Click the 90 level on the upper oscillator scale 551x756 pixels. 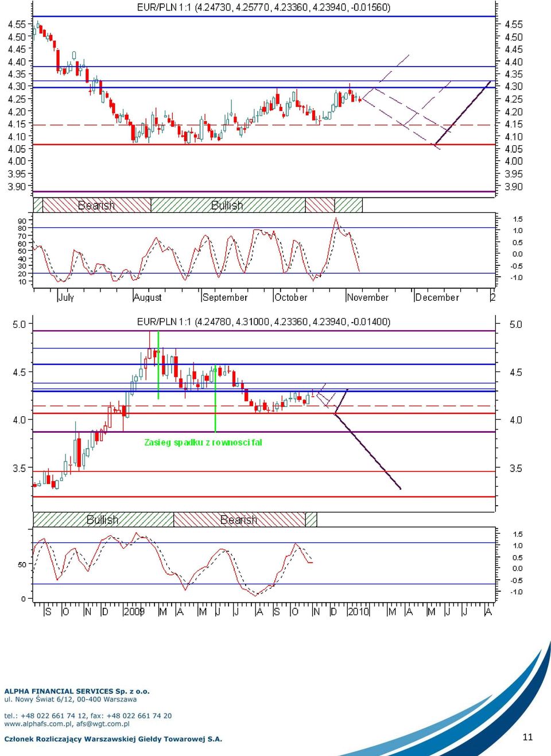coord(22,221)
